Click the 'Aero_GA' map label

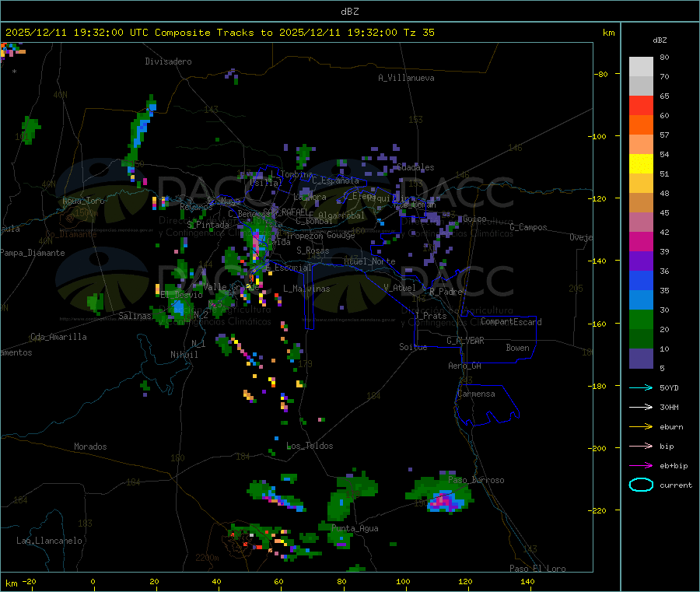coord(464,366)
